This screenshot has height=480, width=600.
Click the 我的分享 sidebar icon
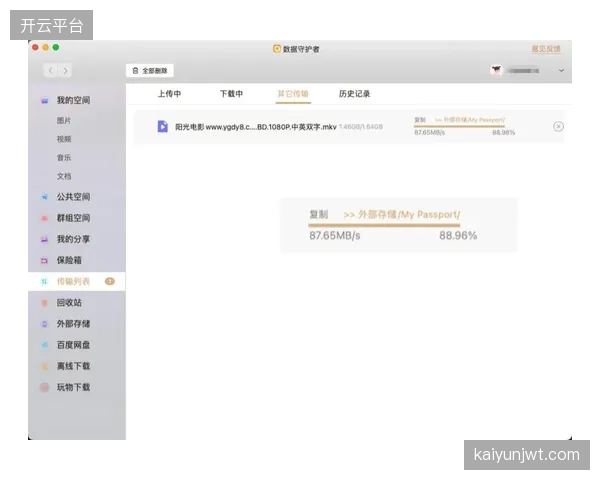pos(45,240)
